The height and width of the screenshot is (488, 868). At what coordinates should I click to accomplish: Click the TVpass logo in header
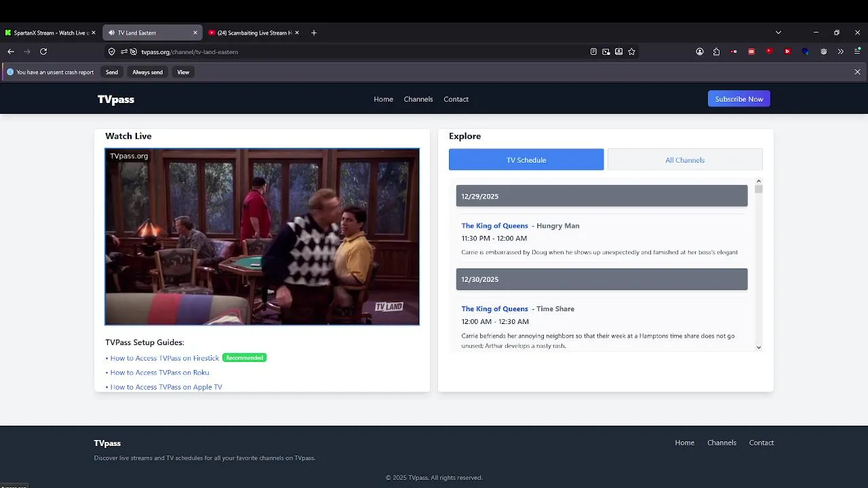tap(116, 99)
